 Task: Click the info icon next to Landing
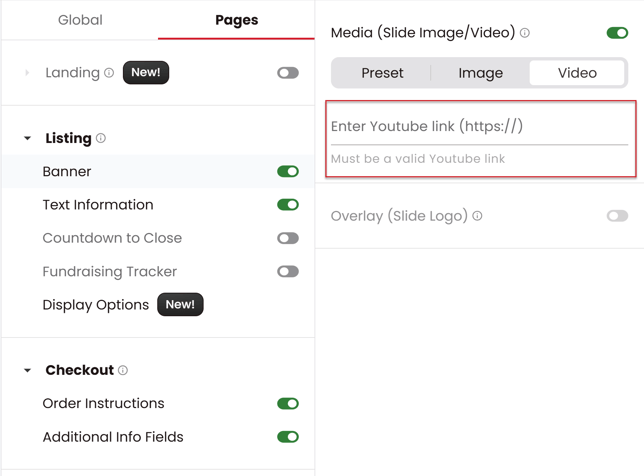pos(109,73)
